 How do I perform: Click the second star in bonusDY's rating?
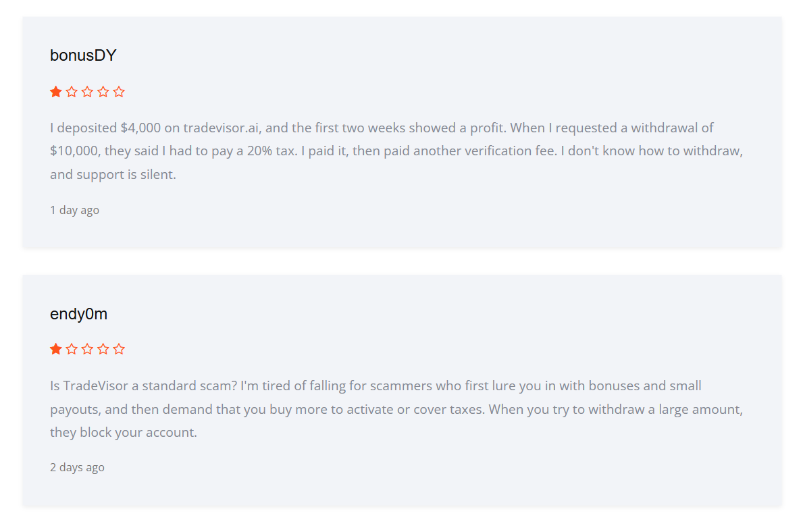tap(72, 92)
